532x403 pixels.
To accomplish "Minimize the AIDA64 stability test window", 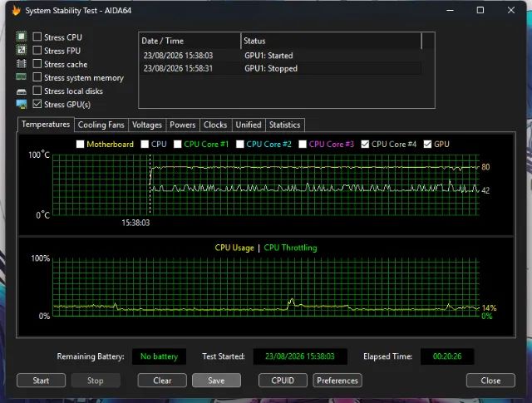I will [x=450, y=11].
